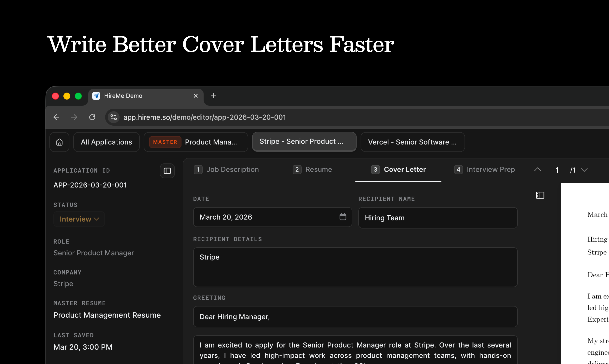Click the browser forward arrow
This screenshot has height=364, width=609.
tap(74, 117)
